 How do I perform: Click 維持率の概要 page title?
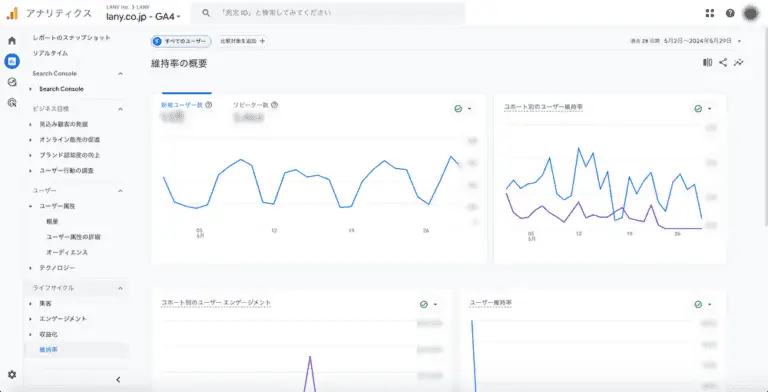click(x=179, y=64)
